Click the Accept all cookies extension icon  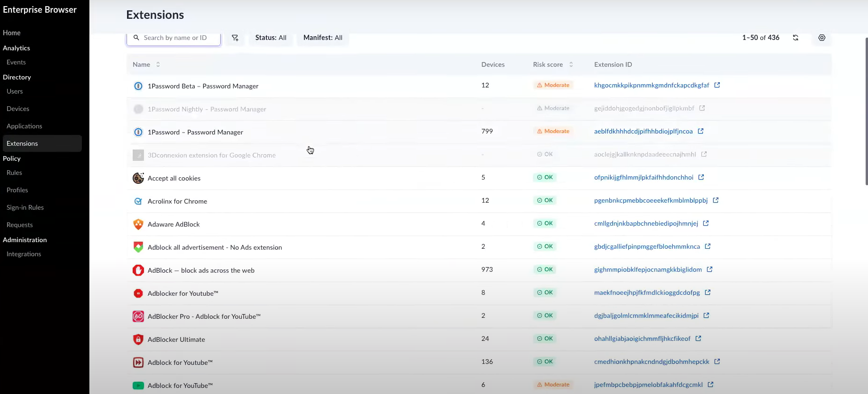coord(138,178)
